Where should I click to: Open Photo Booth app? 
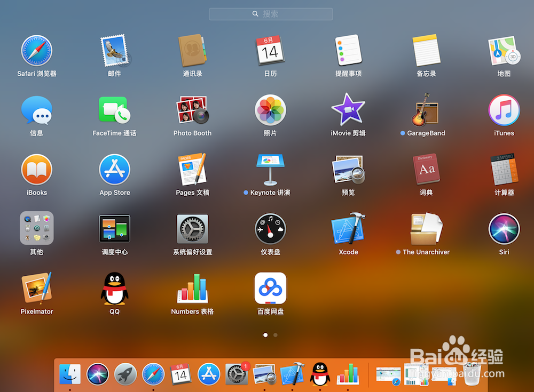[192, 109]
